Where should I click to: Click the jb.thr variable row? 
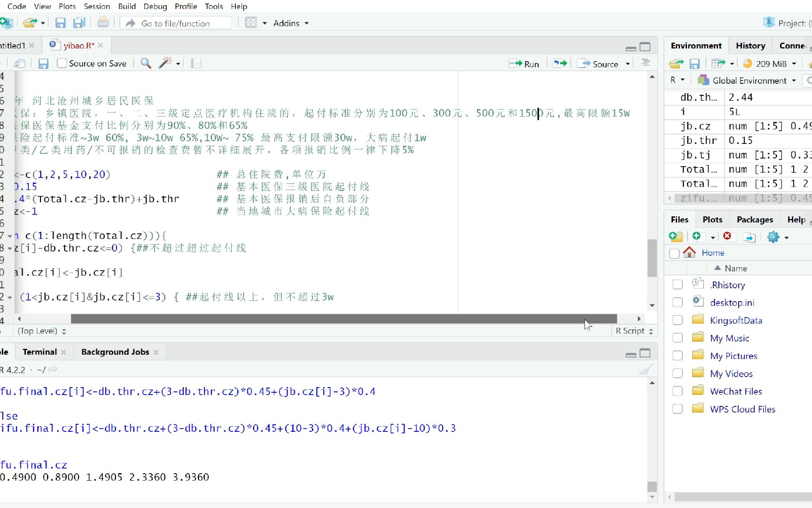click(x=738, y=140)
